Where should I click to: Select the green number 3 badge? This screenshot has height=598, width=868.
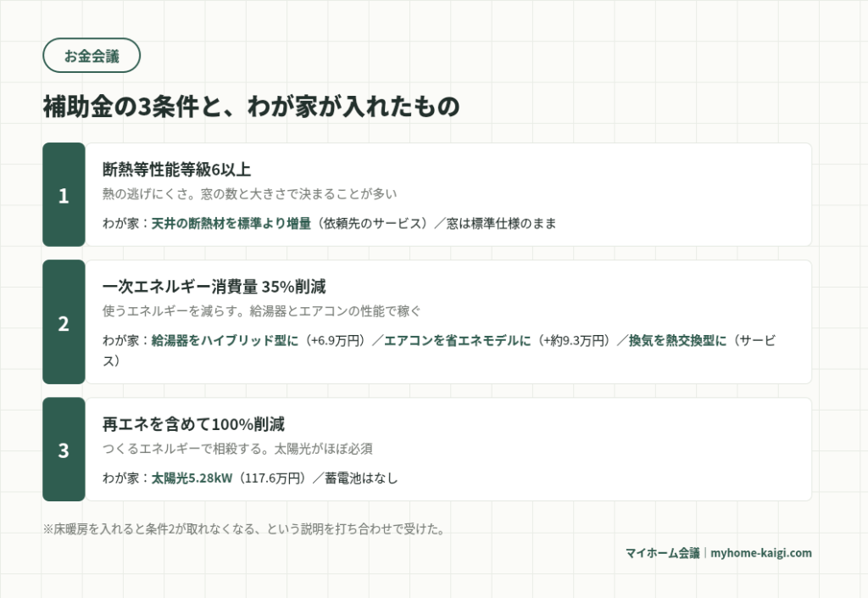tap(64, 450)
